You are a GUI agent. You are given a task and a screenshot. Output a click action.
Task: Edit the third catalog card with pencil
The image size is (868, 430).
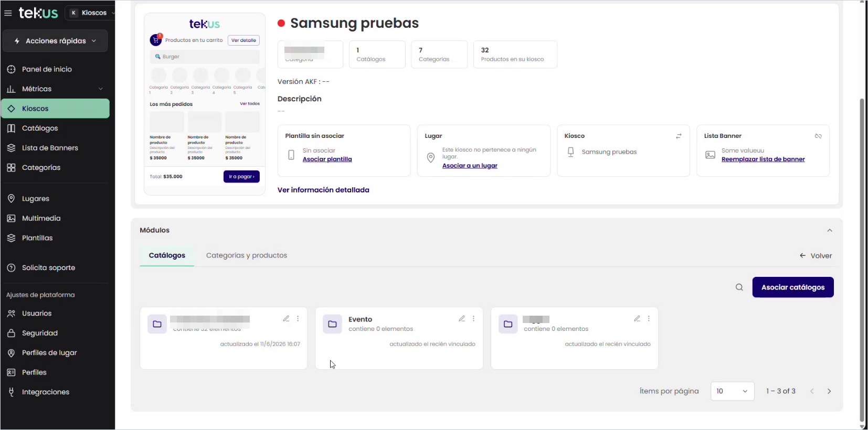[x=637, y=319]
